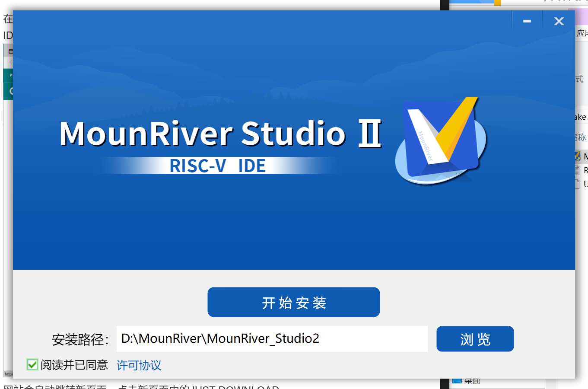This screenshot has width=588, height=389.
Task: Click the blue 桌面 desktop folder icon
Action: coord(457,381)
